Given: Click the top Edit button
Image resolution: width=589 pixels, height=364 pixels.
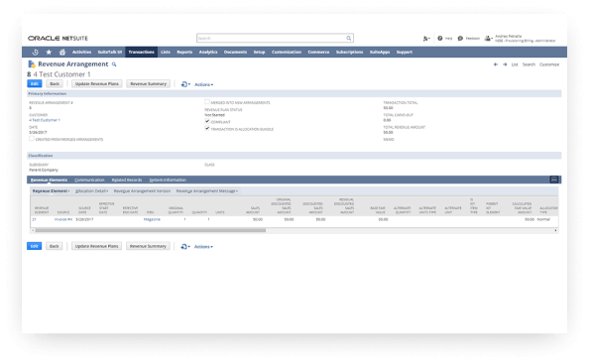Looking at the screenshot, I should click(34, 83).
